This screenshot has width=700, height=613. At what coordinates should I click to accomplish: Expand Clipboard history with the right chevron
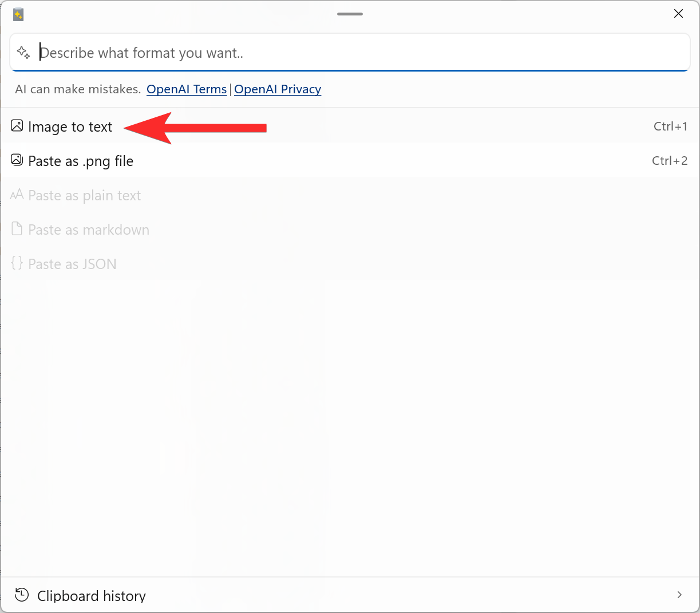pyautogui.click(x=679, y=595)
